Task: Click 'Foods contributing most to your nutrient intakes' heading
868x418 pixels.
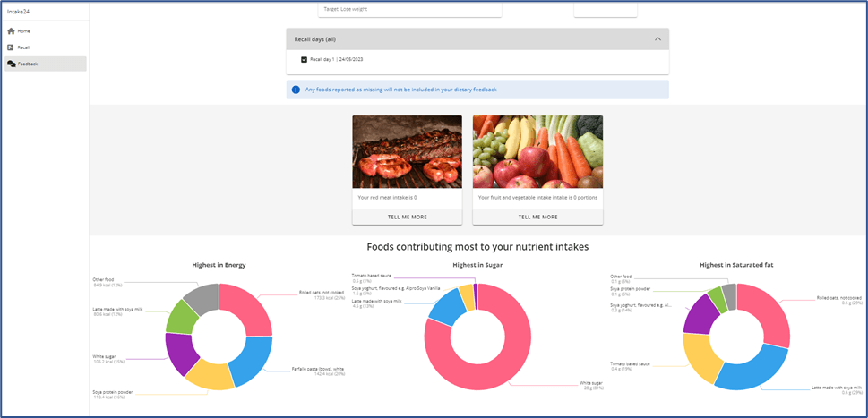Action: click(x=477, y=247)
